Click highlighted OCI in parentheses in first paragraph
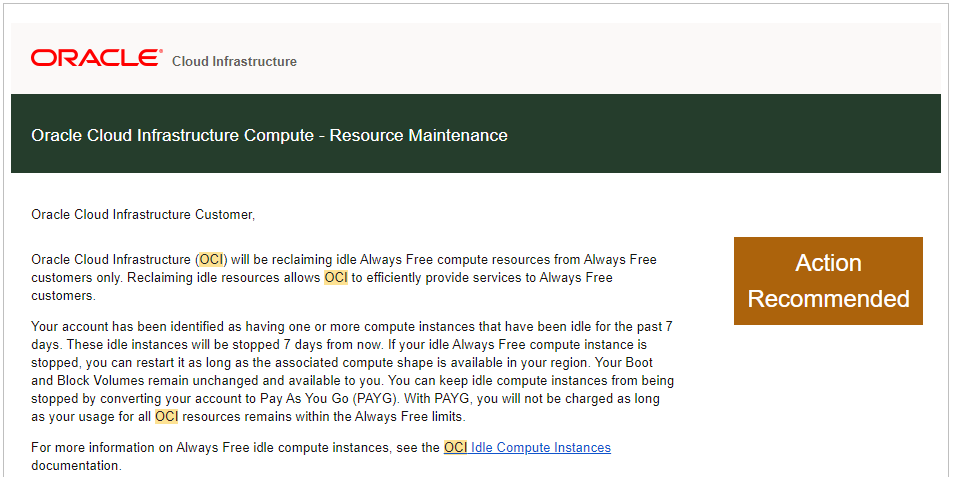This screenshot has width=957, height=477. 211,259
